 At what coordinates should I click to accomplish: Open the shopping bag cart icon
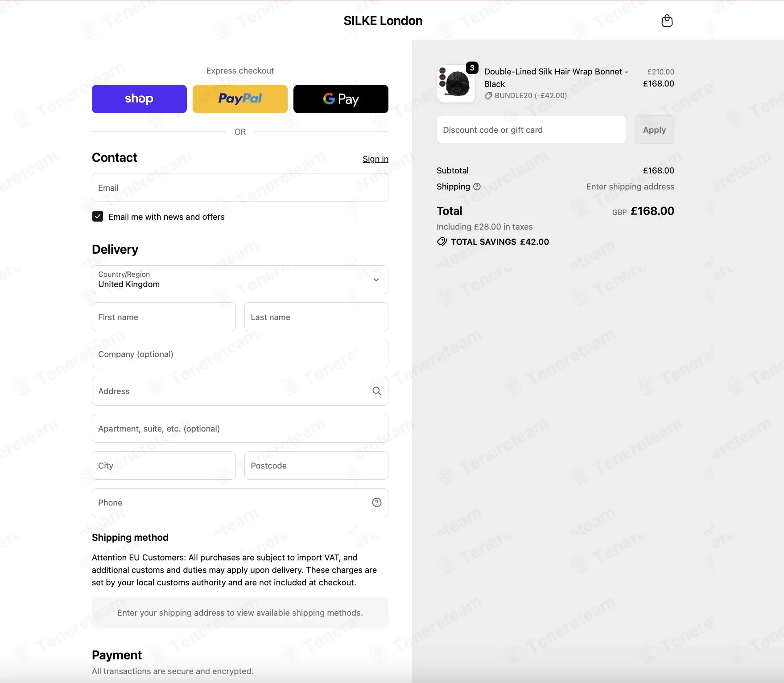point(667,21)
